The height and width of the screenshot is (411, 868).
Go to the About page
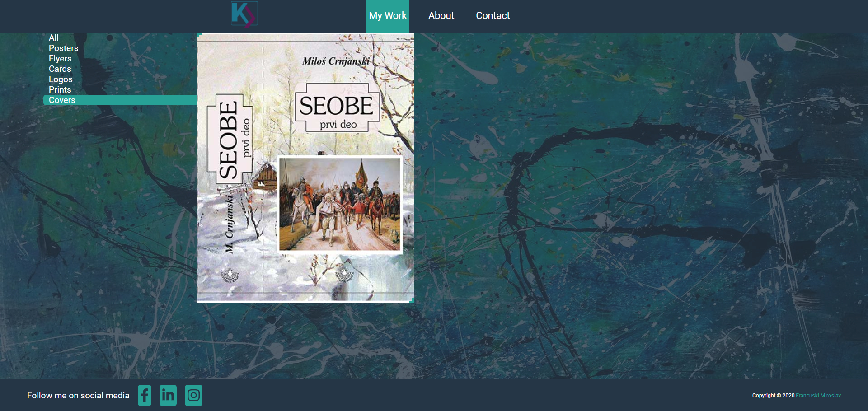pos(441,16)
